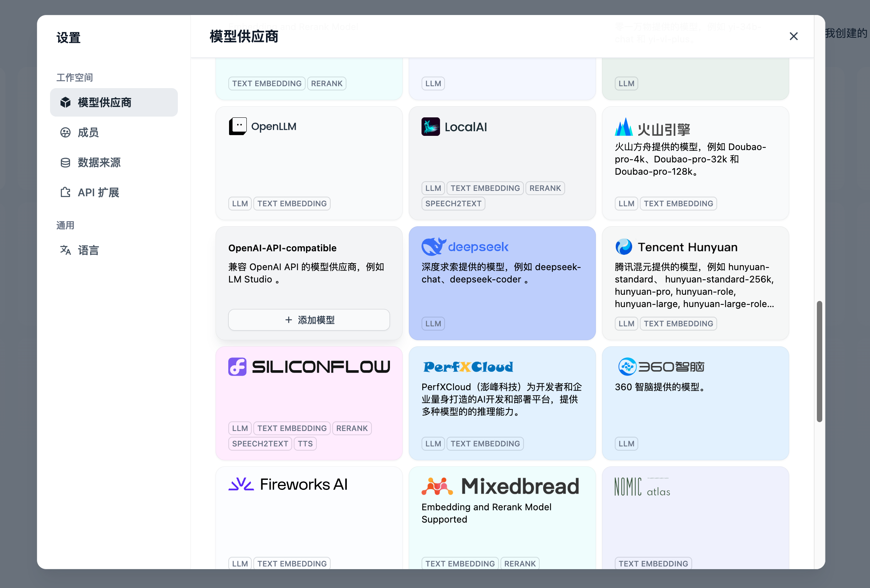Click the 模型供应商 page header
Viewport: 870px width, 588px height.
click(x=244, y=37)
